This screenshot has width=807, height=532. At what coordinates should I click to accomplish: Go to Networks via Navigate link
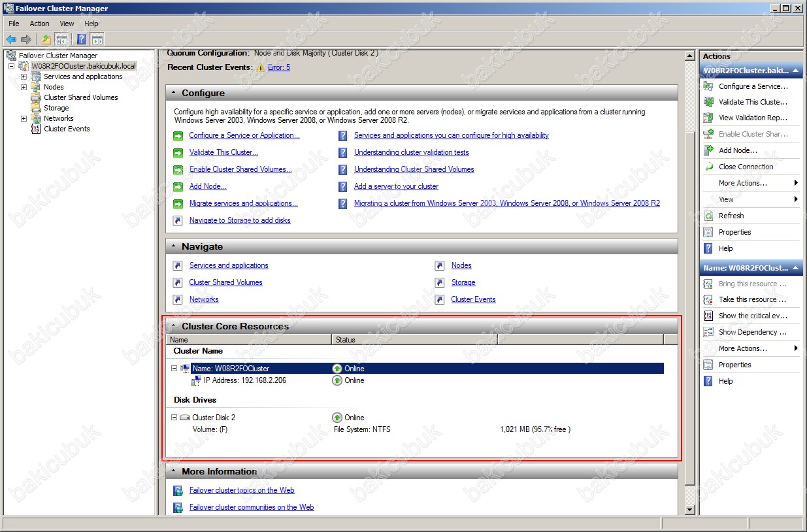[204, 300]
